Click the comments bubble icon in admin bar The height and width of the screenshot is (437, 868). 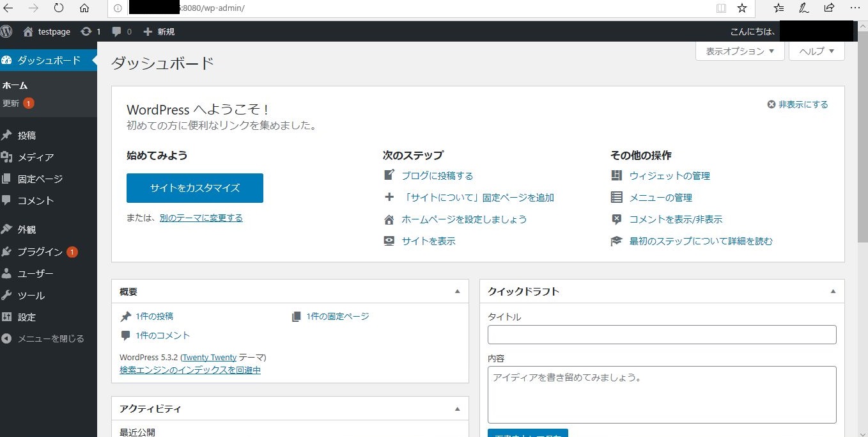tap(116, 31)
